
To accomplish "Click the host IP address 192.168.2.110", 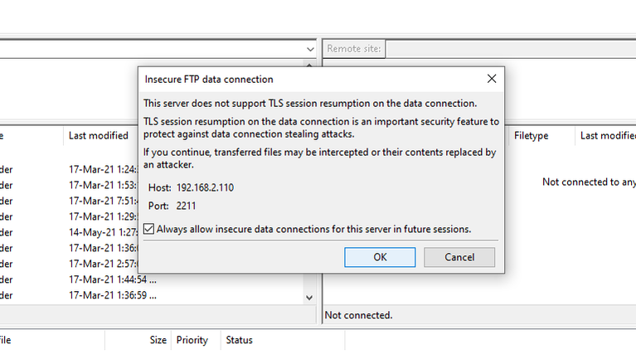I will coord(204,187).
